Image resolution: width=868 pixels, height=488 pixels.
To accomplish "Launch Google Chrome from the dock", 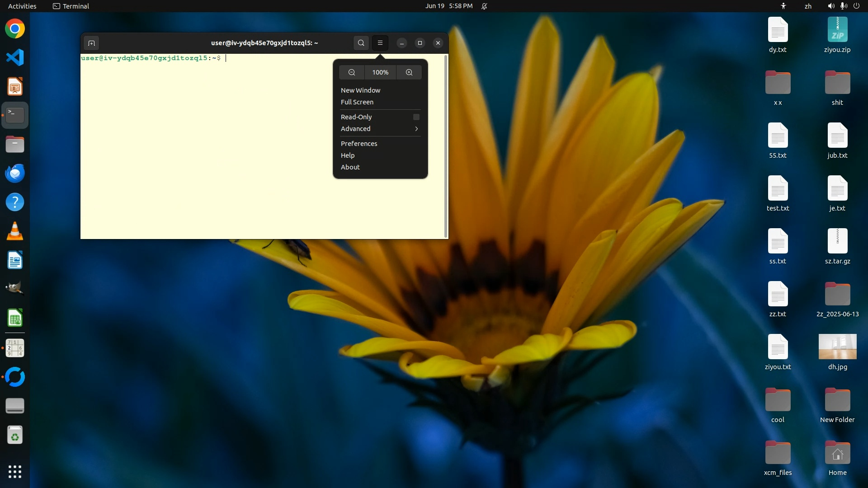I will coord(15,29).
